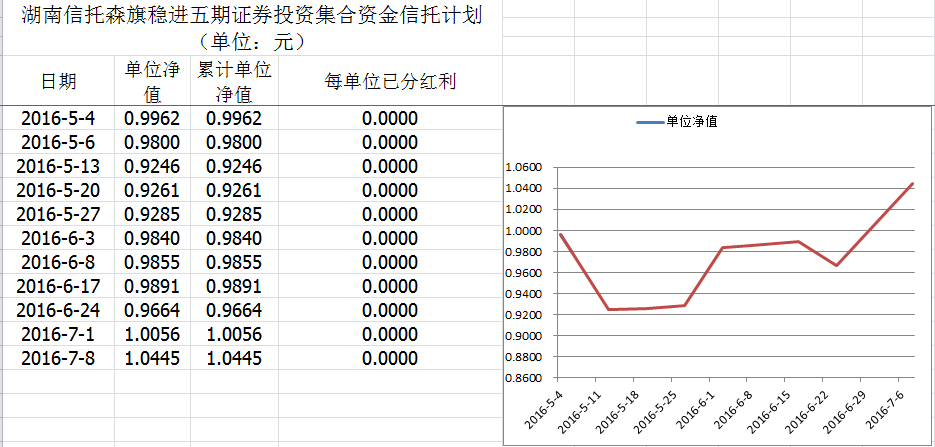Click the 累计单位净值 header cell
Screen dimensions: 935x447
[x=234, y=81]
